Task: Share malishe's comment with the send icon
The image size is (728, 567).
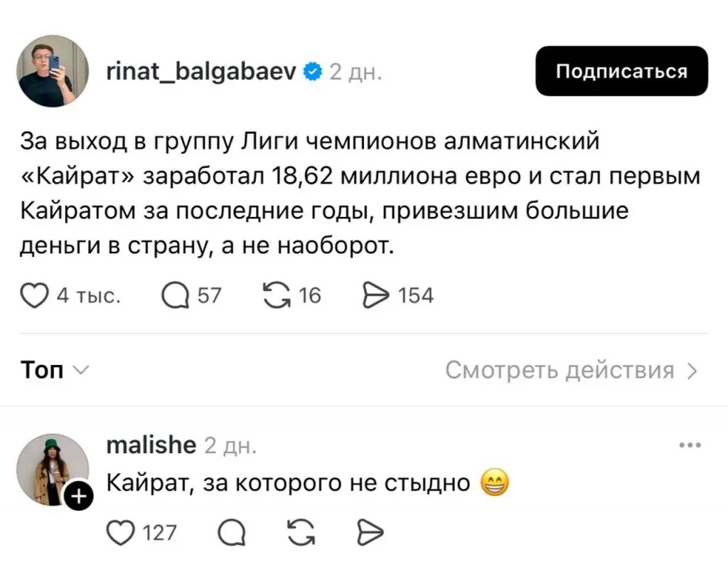Action: pos(369,531)
